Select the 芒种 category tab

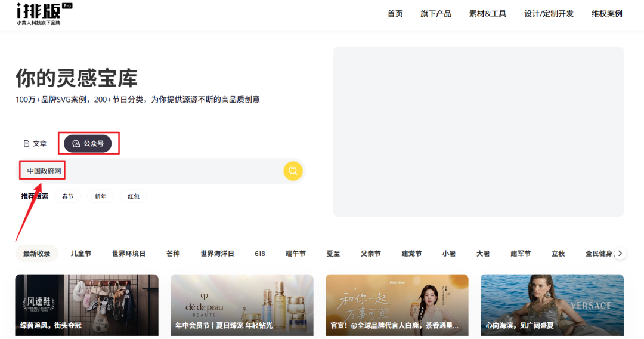point(173,254)
